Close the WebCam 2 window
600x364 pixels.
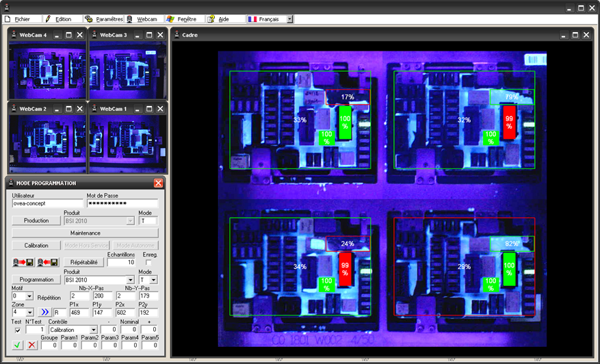[x=79, y=109]
